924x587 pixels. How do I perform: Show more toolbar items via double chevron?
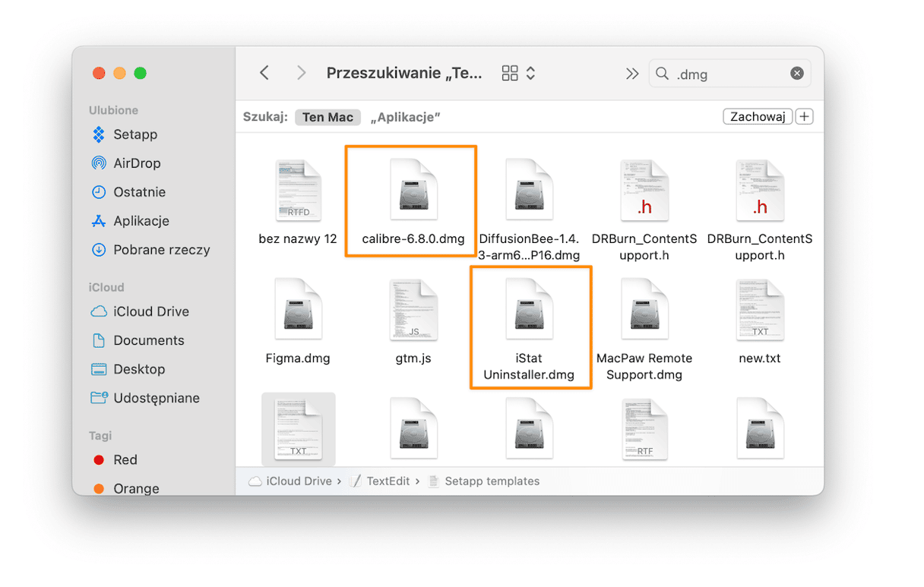pos(632,74)
